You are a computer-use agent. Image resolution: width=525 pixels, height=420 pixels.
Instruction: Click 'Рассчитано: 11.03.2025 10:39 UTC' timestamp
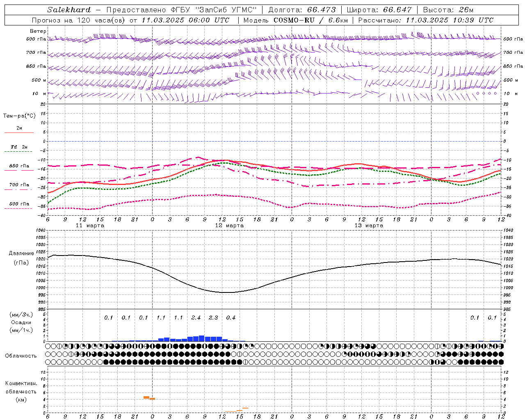[x=426, y=20]
